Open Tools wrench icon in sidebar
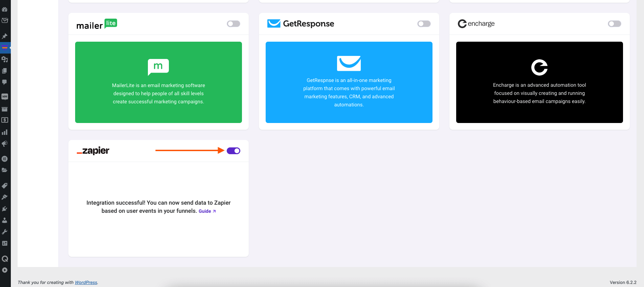 tap(5, 232)
